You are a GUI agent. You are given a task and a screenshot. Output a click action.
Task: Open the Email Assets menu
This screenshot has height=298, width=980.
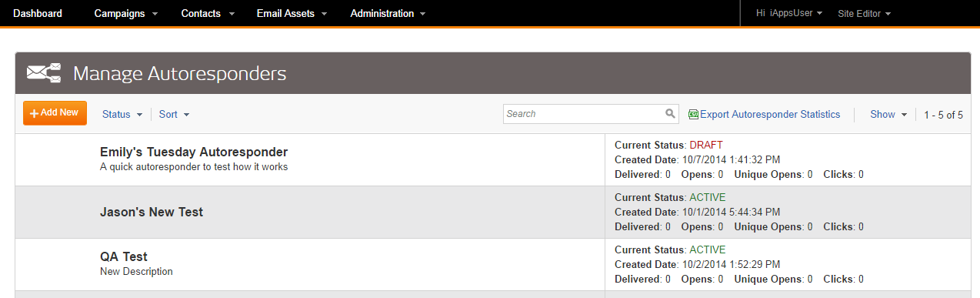(292, 13)
